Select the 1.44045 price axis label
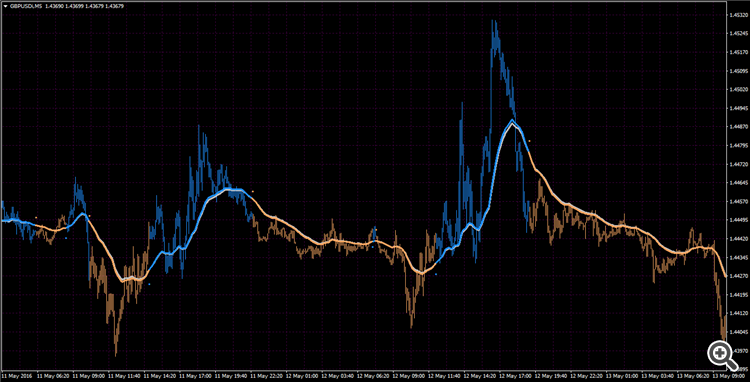 (737, 332)
